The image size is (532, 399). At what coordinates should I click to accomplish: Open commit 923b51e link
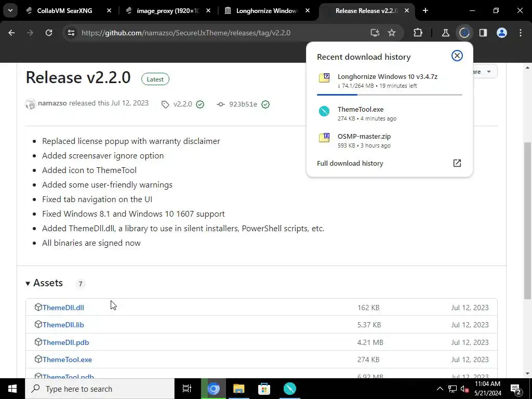tap(243, 104)
